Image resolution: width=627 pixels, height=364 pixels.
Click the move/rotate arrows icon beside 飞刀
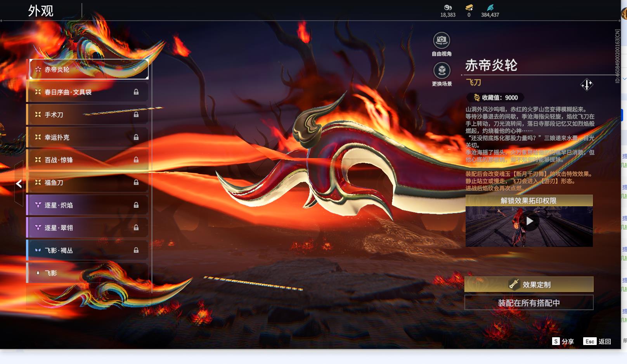pos(586,85)
